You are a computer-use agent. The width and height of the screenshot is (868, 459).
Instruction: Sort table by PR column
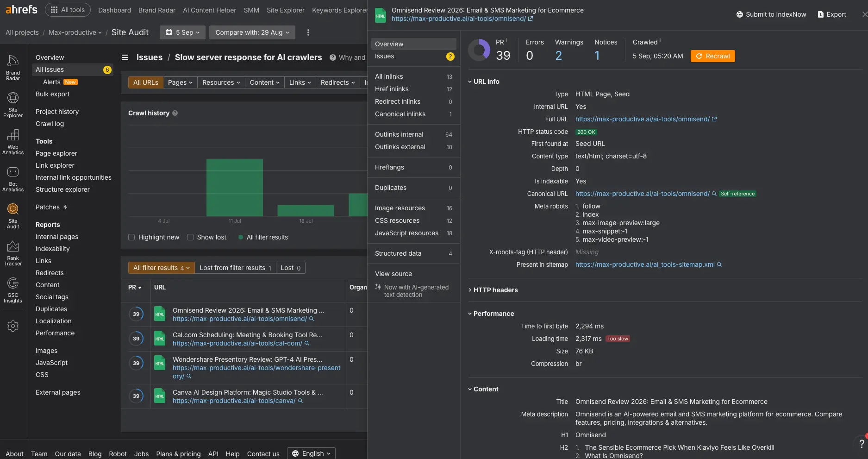tap(135, 287)
